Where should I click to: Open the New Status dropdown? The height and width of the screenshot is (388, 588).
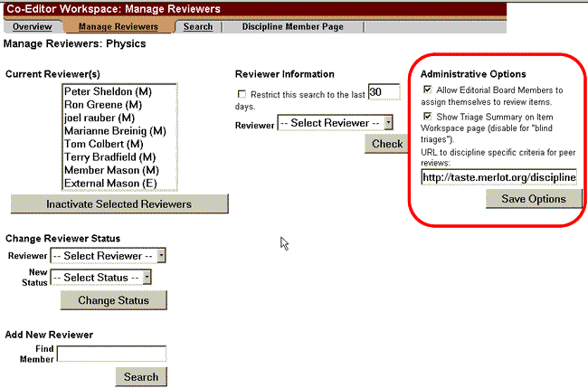[x=100, y=277]
